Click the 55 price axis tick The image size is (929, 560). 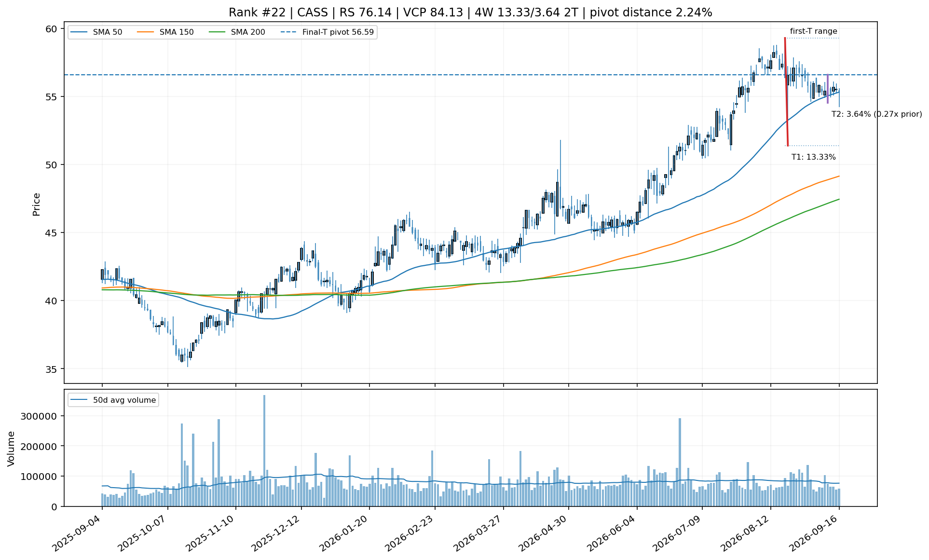pos(52,97)
